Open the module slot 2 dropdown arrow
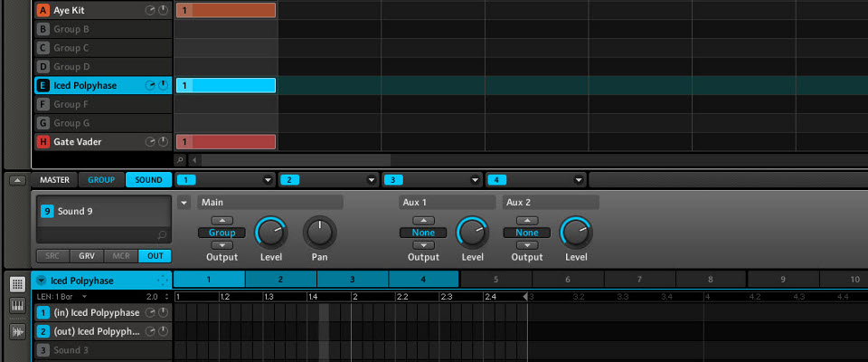Screen dimensions: 868x362 (x=372, y=180)
